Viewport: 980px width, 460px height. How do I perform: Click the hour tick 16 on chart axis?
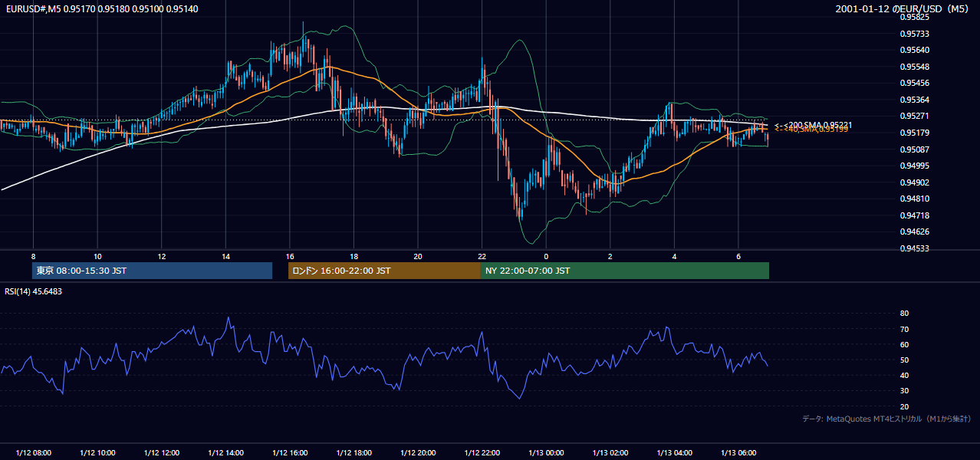[x=290, y=256]
